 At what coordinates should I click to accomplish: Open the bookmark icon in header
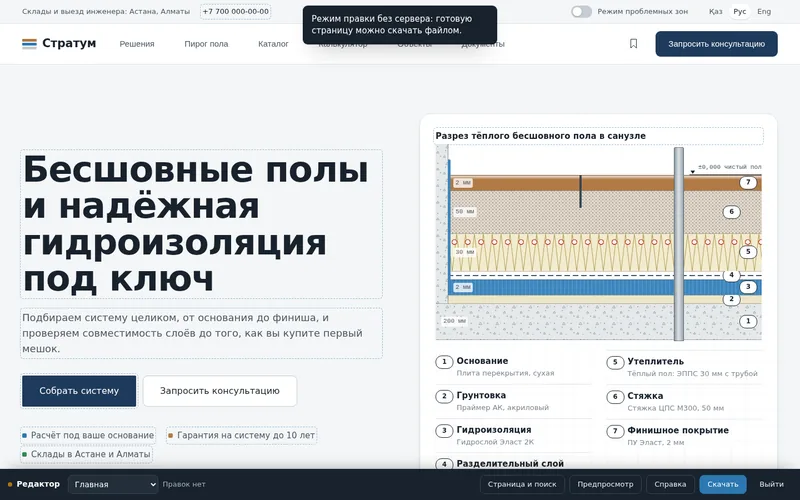tap(633, 44)
